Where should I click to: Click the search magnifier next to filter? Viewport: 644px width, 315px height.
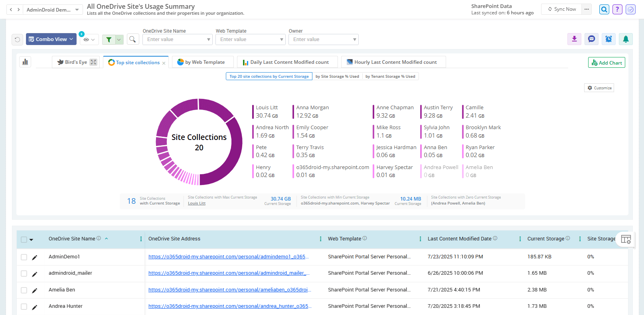point(133,39)
